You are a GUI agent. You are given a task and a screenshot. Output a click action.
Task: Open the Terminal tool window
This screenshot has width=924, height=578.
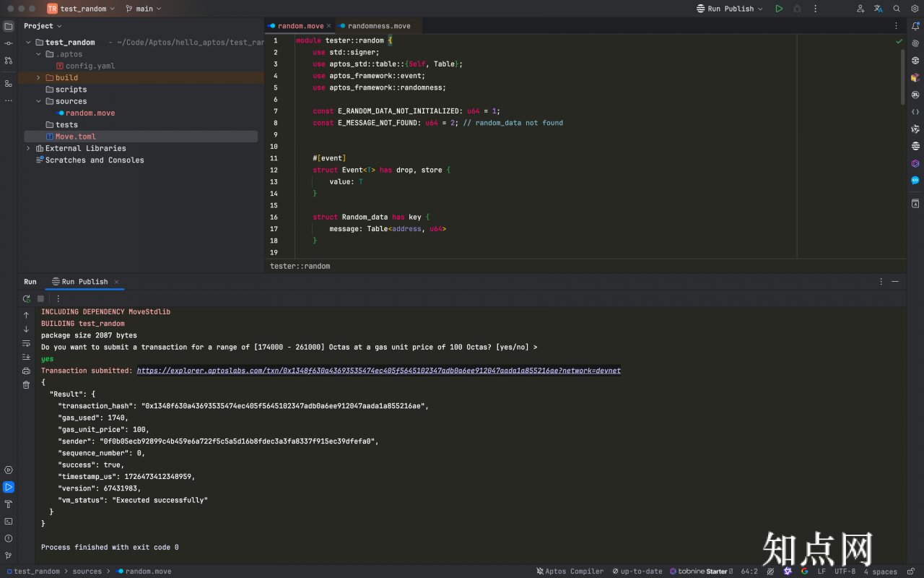(x=9, y=521)
